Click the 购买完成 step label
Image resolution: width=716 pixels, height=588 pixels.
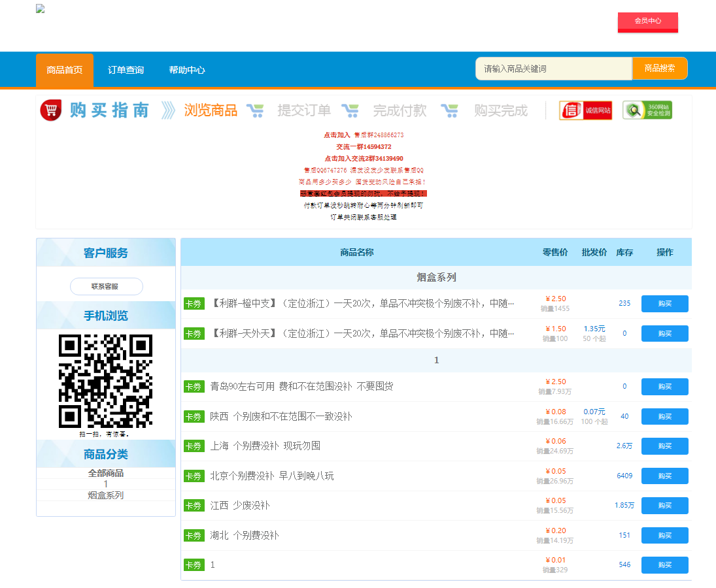click(501, 110)
